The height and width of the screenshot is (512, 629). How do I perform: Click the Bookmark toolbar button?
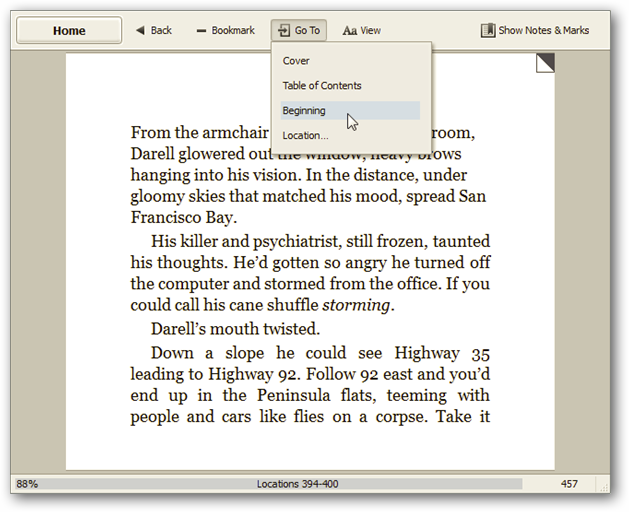(x=225, y=30)
